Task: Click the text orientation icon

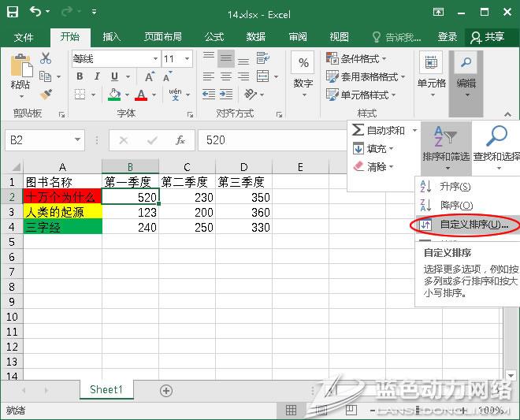Action: tap(251, 95)
